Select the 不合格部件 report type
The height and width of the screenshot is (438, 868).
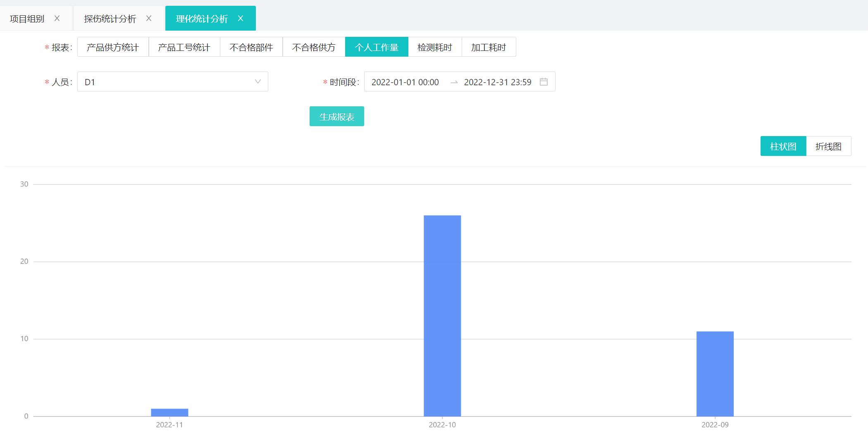point(251,47)
